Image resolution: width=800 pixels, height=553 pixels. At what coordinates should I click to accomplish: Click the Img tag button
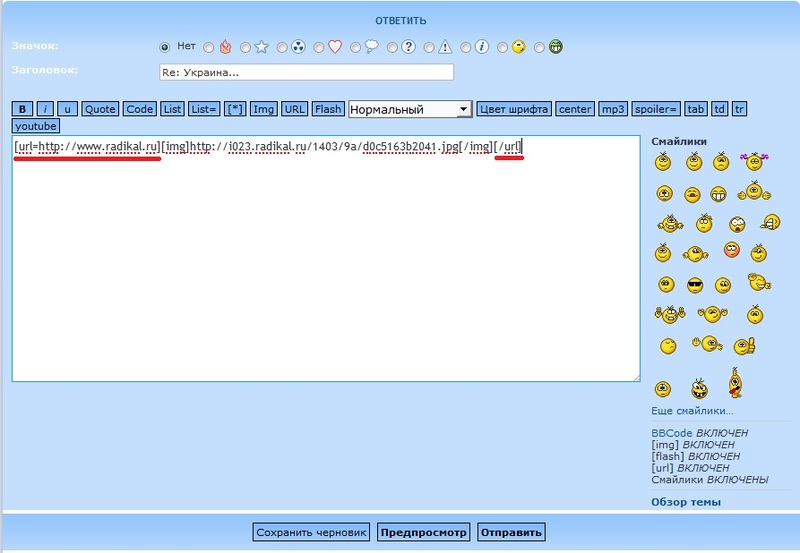pyautogui.click(x=264, y=109)
